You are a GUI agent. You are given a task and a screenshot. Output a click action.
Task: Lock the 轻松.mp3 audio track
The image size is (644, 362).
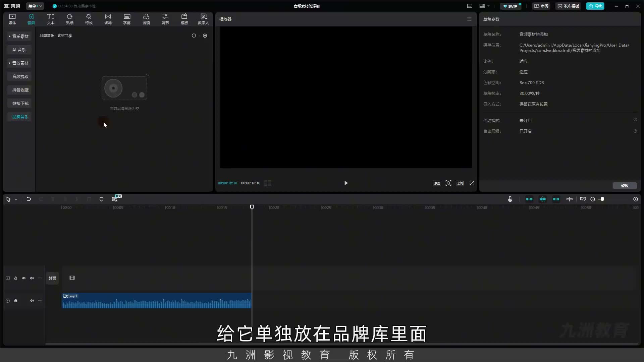click(16, 301)
